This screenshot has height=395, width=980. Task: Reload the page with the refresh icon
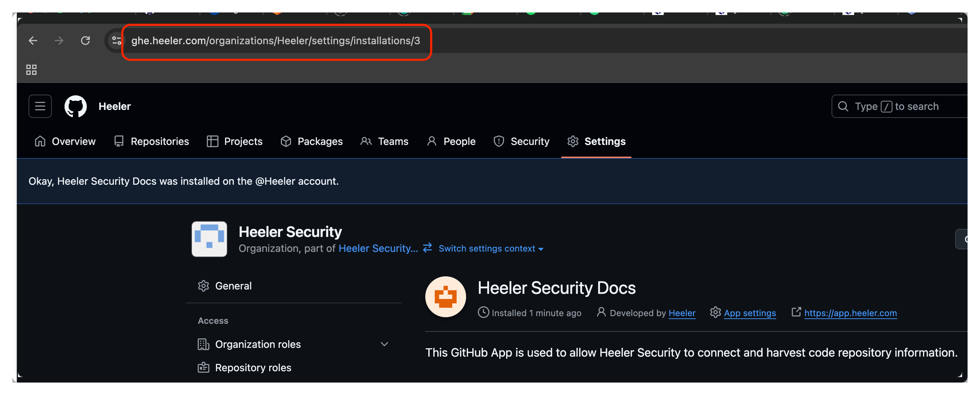tap(85, 41)
